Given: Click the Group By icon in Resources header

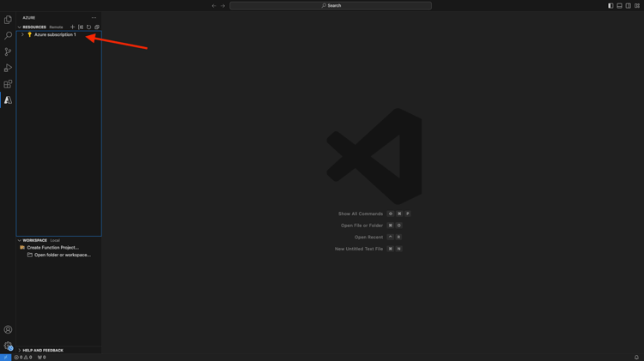Looking at the screenshot, I should coord(81,27).
